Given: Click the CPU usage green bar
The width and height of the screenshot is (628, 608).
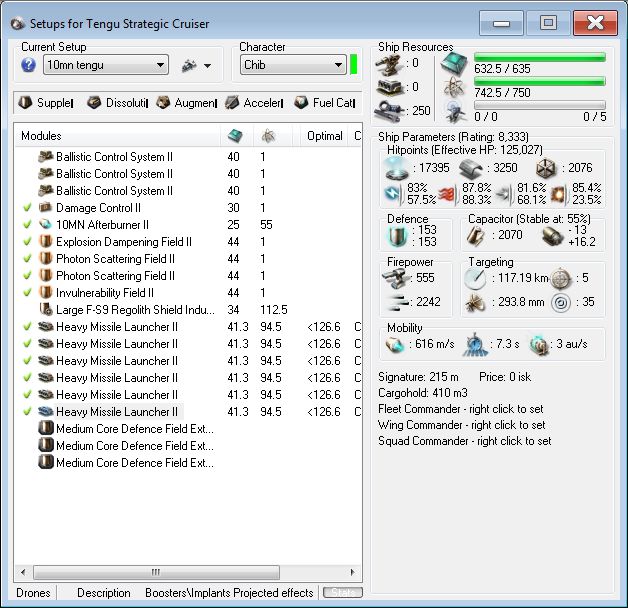Looking at the screenshot, I should (539, 58).
